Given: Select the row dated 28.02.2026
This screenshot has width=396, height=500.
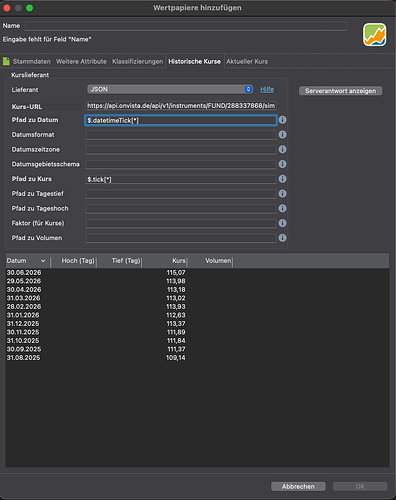Looking at the screenshot, I should point(197,307).
